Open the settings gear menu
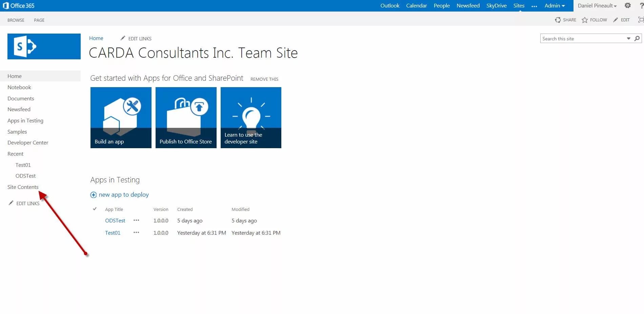 628,5
